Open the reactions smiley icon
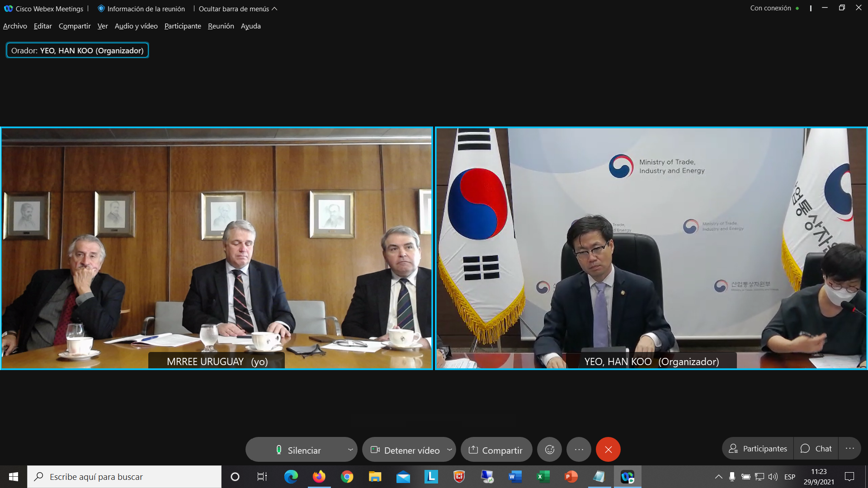 [549, 450]
